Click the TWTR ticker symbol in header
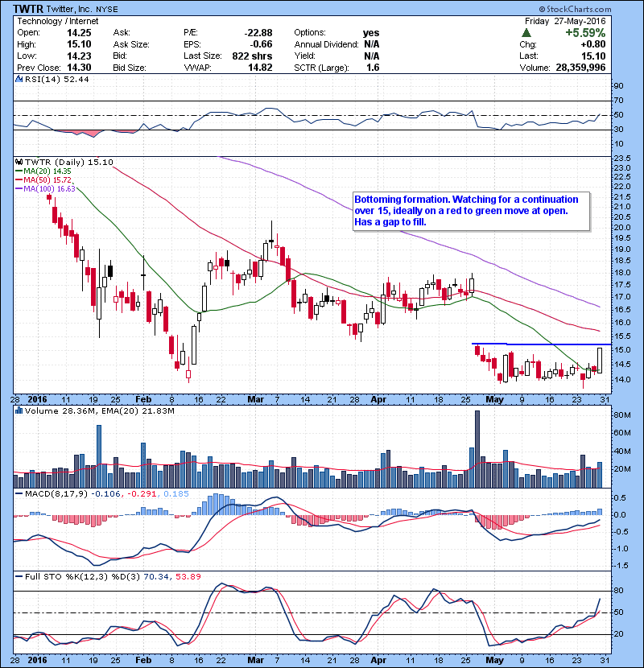 coord(27,9)
